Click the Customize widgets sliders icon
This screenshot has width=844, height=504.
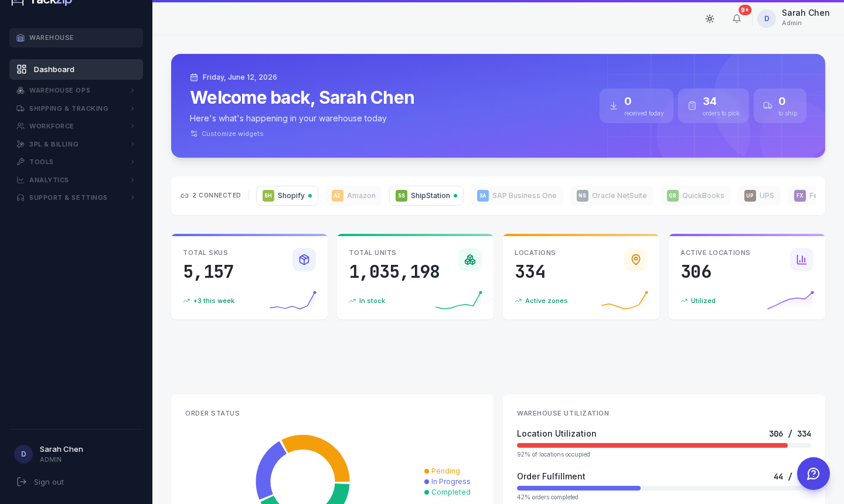194,134
